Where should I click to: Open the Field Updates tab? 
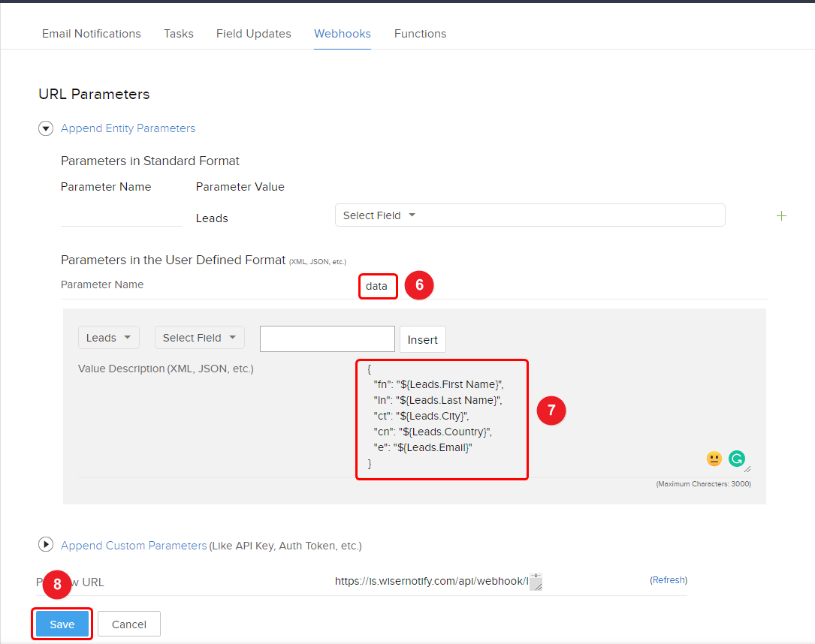coord(253,34)
